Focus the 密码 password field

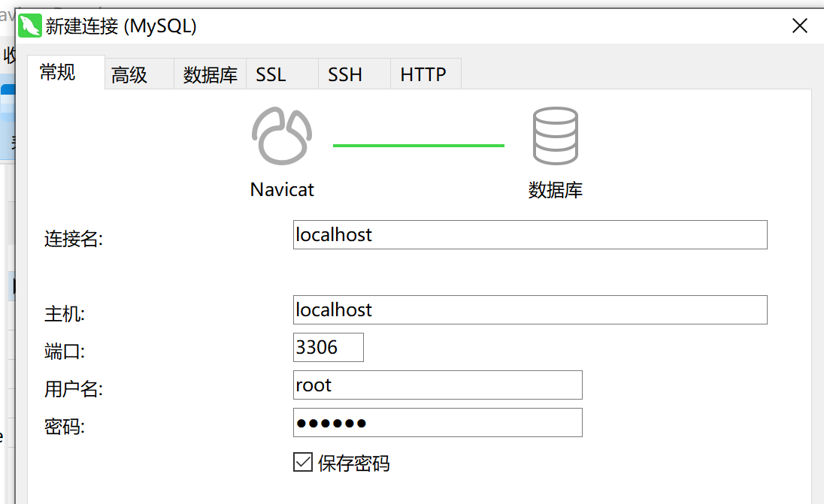point(437,422)
